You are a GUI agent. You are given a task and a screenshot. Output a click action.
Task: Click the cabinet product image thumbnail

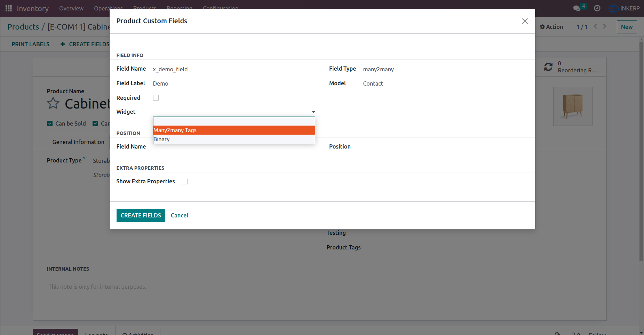(573, 106)
